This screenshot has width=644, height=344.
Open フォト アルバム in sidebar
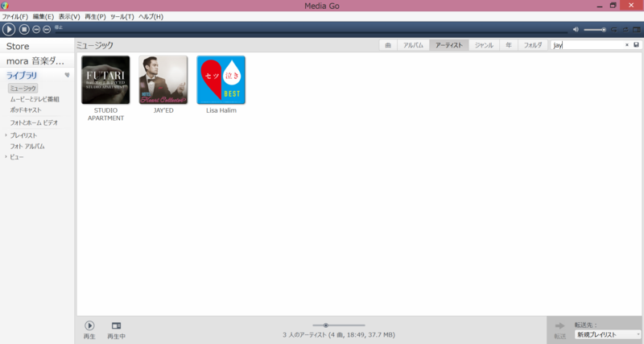click(x=27, y=146)
